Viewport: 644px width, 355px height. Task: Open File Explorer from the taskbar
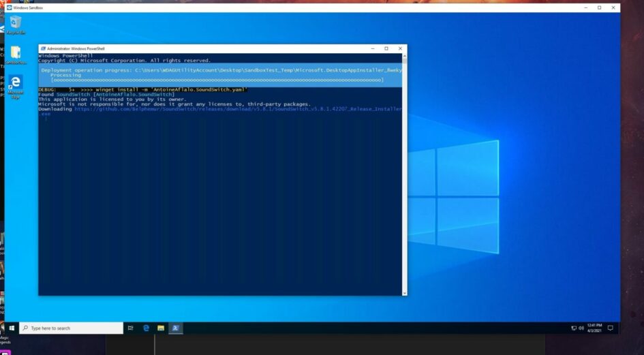(161, 328)
